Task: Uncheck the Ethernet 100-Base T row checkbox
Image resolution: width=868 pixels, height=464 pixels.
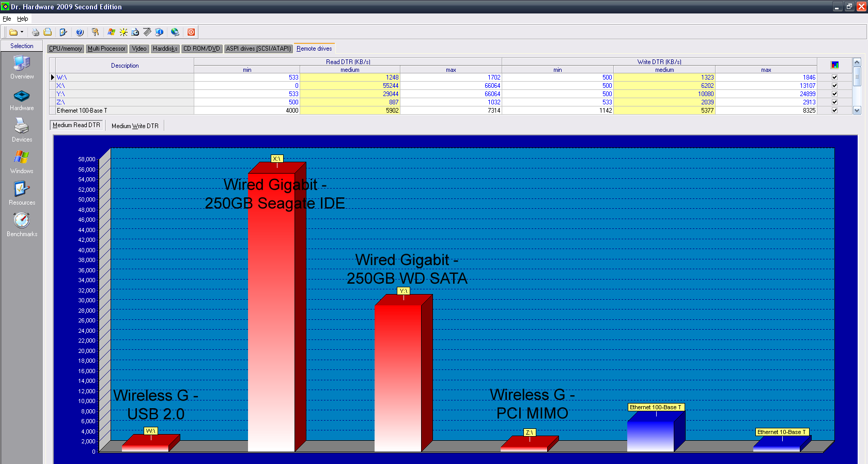Action: coord(834,111)
